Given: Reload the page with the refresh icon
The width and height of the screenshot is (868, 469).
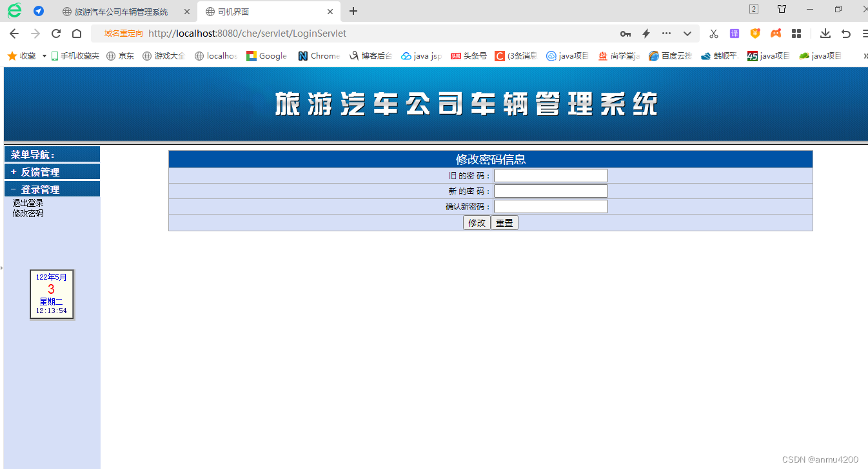Looking at the screenshot, I should [55, 33].
